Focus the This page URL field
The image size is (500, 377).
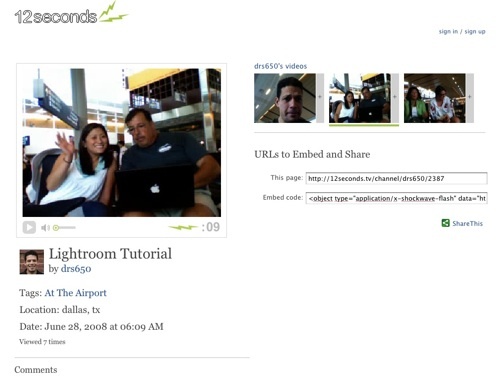[397, 178]
